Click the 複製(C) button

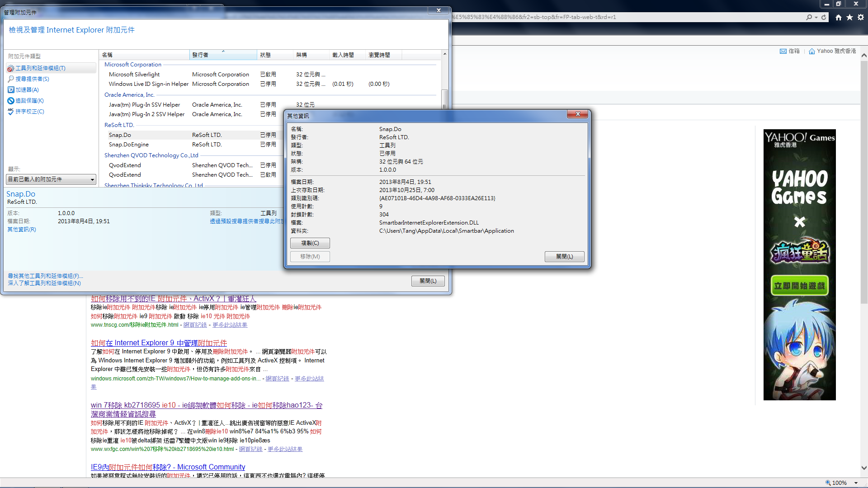[x=310, y=243]
